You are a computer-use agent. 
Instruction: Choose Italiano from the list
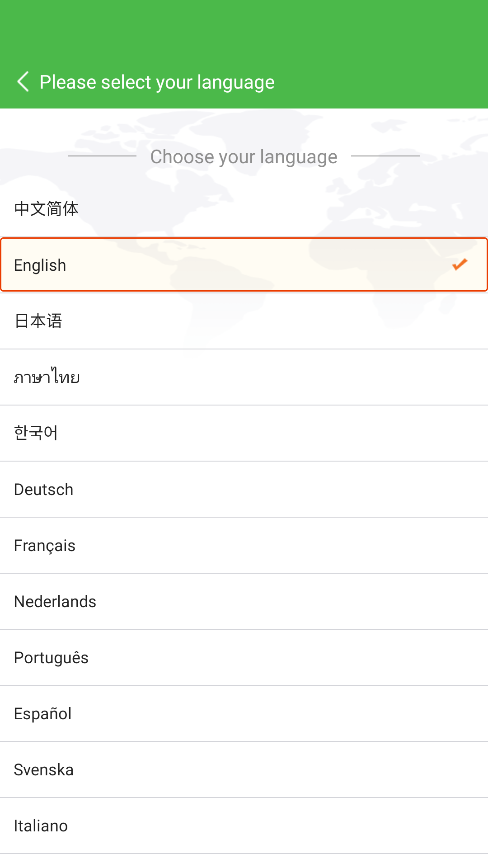(41, 826)
